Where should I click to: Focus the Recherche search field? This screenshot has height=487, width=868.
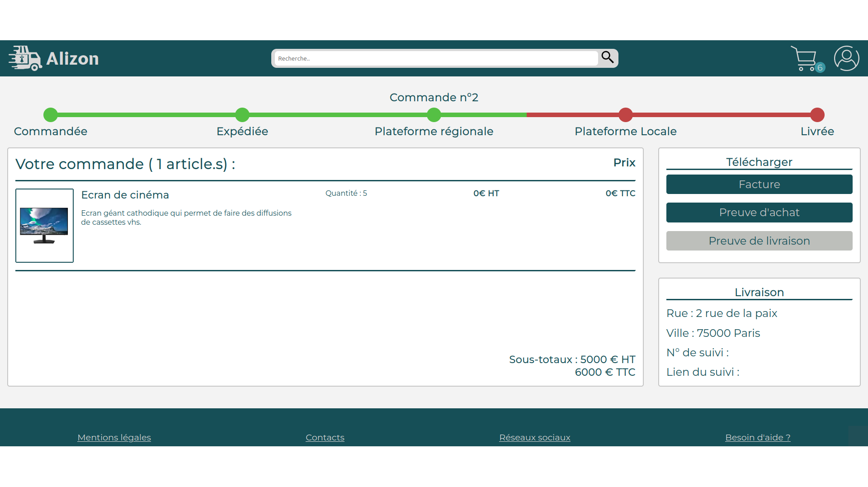pos(435,58)
